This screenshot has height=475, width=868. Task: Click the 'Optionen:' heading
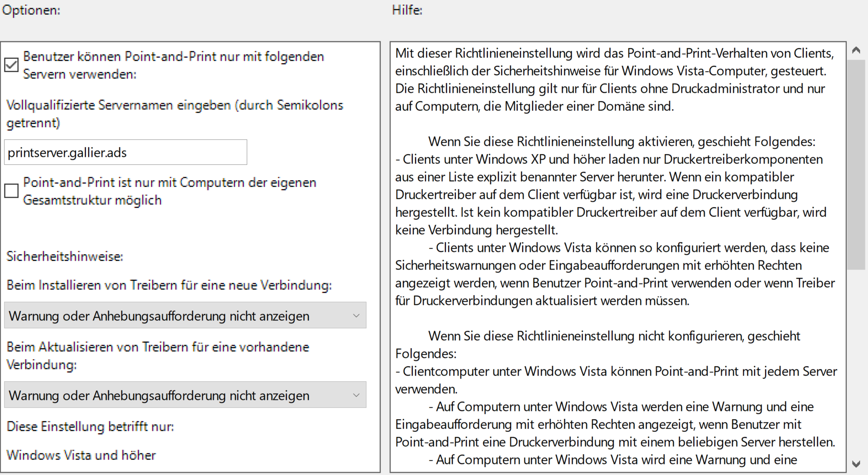[31, 10]
